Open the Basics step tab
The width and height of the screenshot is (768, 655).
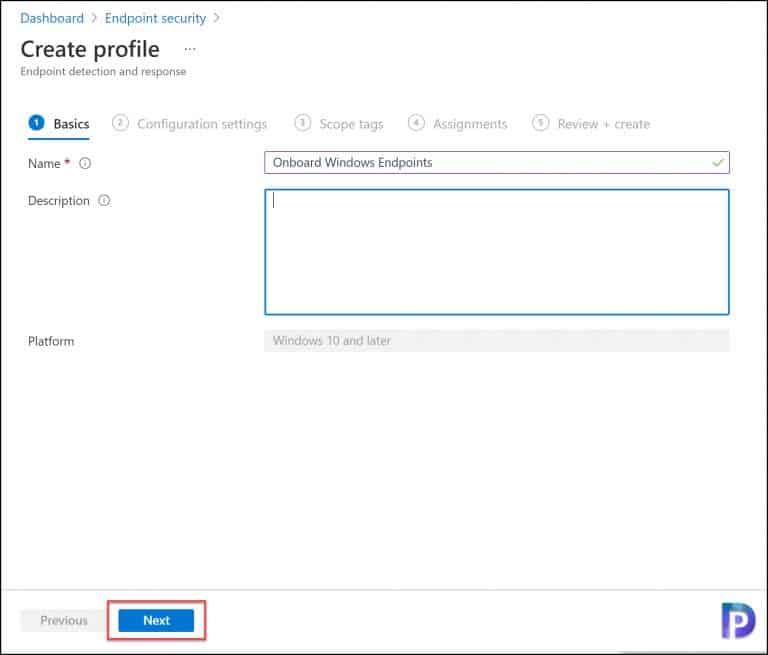(59, 123)
